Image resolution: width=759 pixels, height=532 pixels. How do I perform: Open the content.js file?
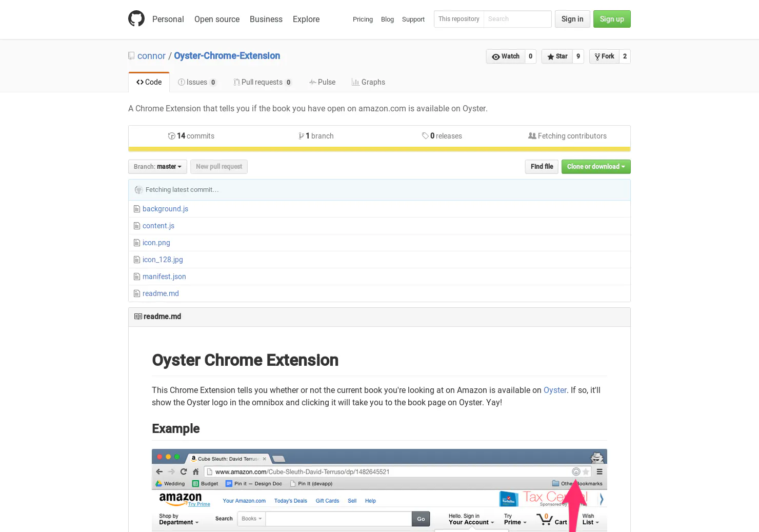pos(158,226)
